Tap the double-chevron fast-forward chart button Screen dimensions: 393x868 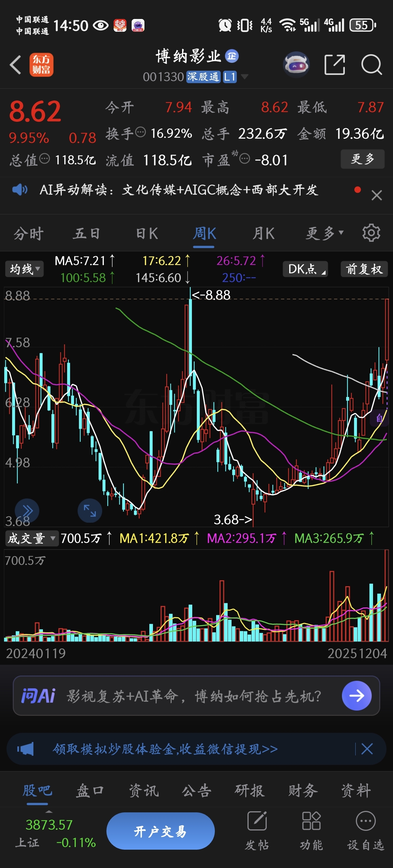pos(27,511)
